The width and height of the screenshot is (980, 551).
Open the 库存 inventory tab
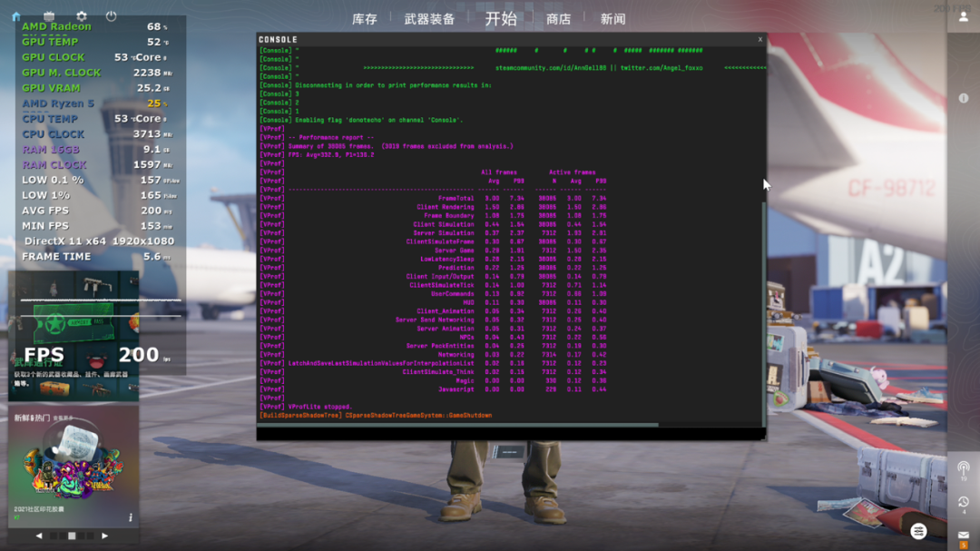click(365, 19)
